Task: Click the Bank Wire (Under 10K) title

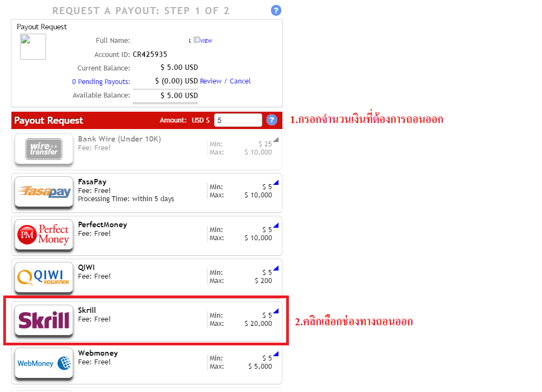Action: (x=119, y=139)
